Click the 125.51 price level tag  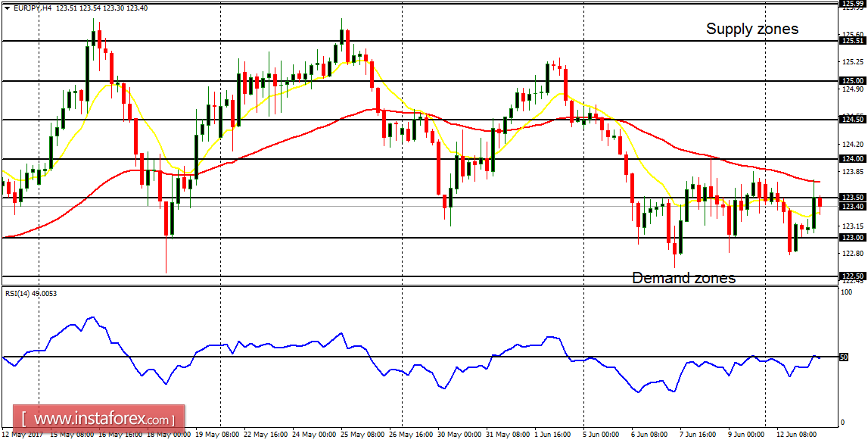tap(852, 40)
